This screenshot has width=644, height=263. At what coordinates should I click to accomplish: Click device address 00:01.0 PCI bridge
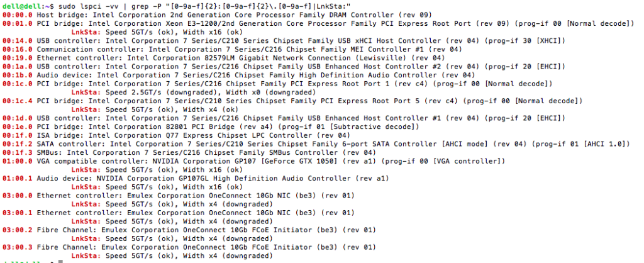coord(17,24)
